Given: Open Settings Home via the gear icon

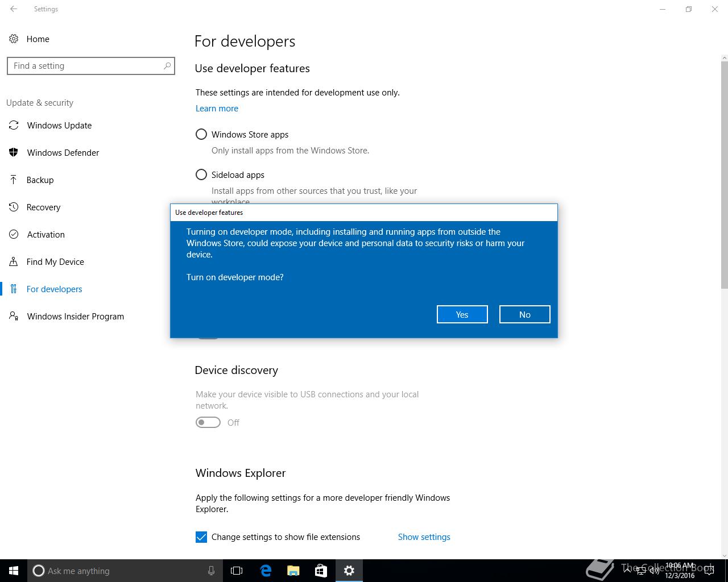Looking at the screenshot, I should click(x=14, y=39).
